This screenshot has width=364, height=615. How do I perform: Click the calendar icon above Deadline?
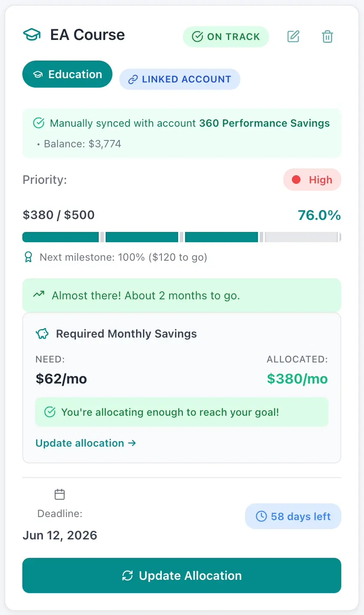60,494
